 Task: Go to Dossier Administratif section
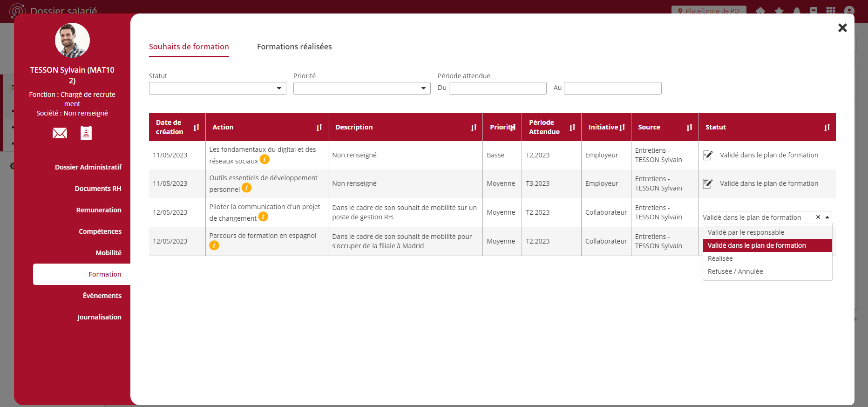[88, 167]
